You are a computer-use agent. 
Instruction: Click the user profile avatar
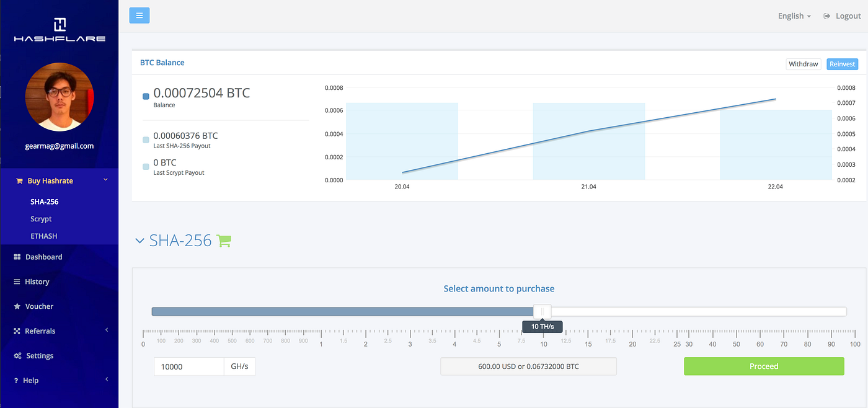(x=60, y=97)
